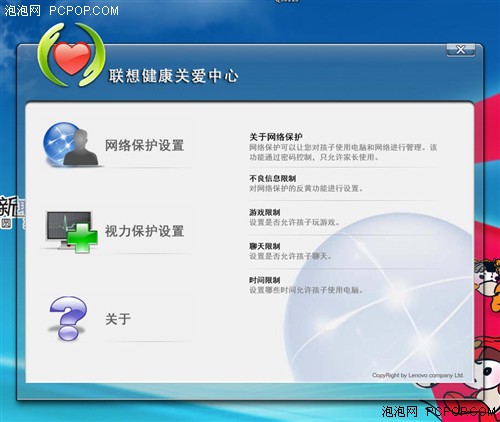Click the 时间限制 heading

[265, 280]
